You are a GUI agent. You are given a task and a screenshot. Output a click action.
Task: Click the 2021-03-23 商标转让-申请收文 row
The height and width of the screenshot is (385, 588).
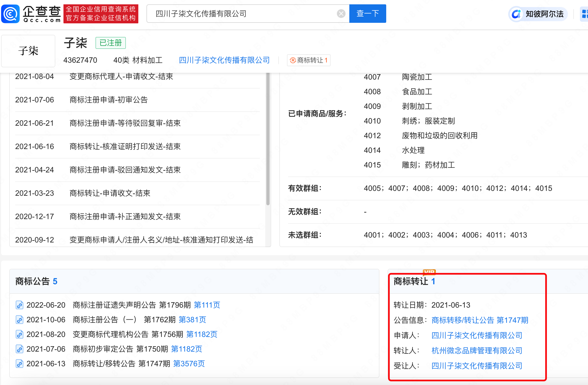[x=137, y=193]
